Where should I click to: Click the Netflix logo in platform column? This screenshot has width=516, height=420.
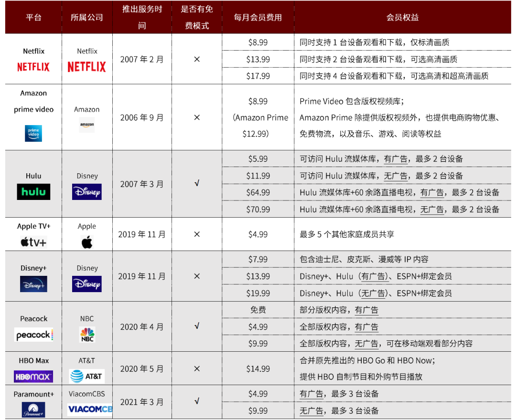[33, 67]
